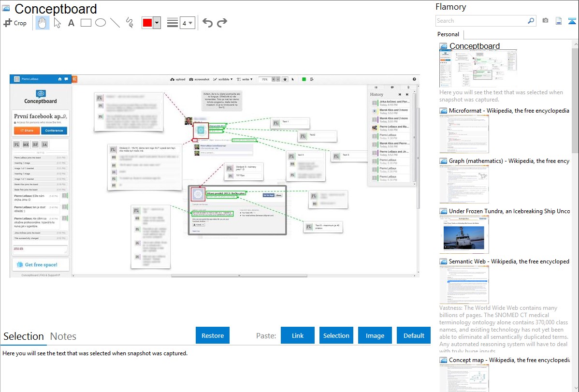Click the Concept map - Wikipedia title

click(509, 360)
